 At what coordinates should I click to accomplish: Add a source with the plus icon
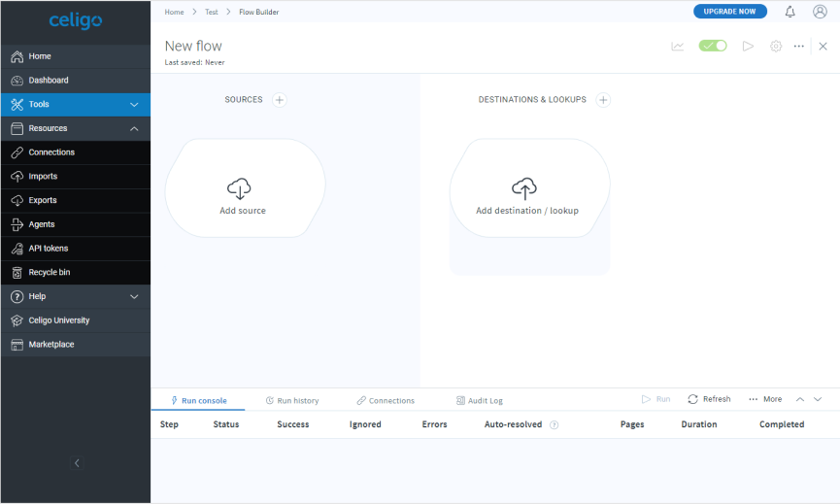280,99
